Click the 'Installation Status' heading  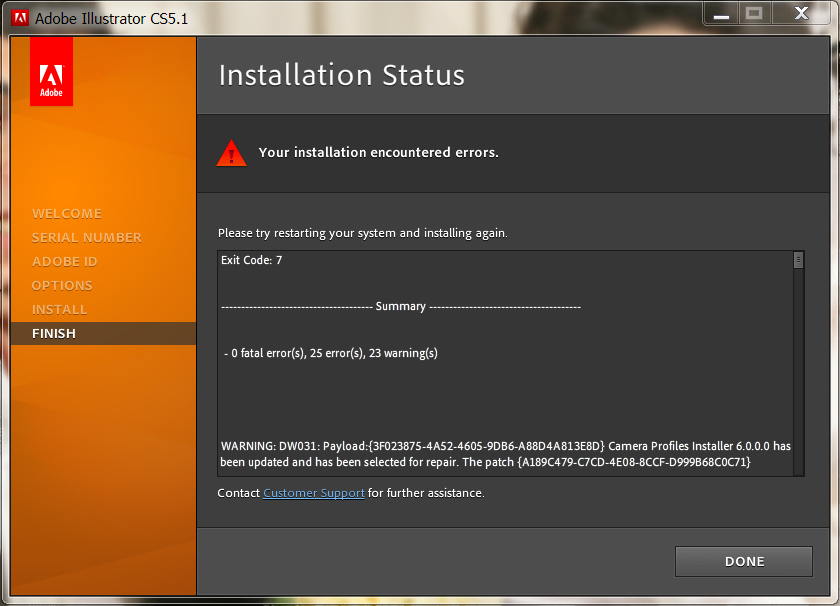pos(342,74)
